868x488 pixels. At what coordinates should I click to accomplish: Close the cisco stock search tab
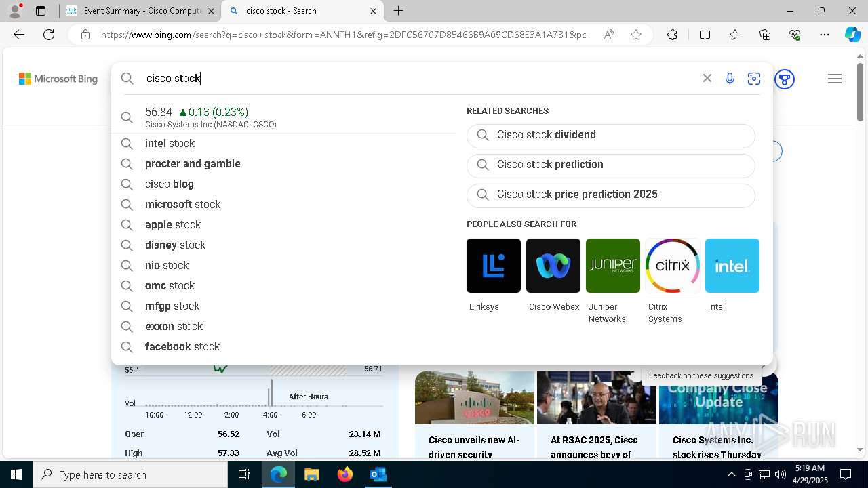coord(373,11)
